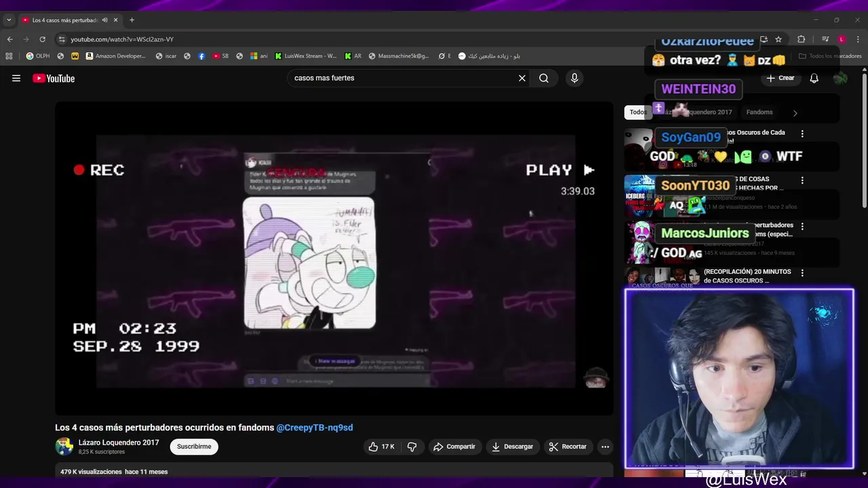Open Chrome profile L avatar

(x=842, y=39)
